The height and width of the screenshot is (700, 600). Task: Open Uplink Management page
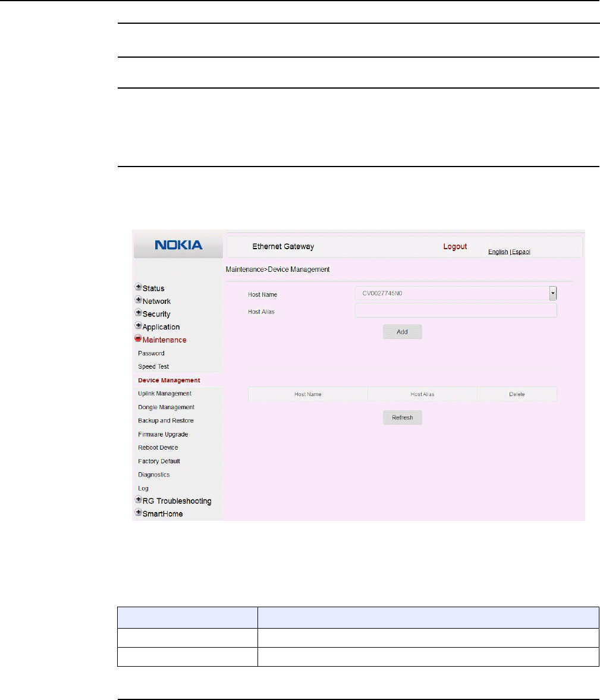click(165, 394)
